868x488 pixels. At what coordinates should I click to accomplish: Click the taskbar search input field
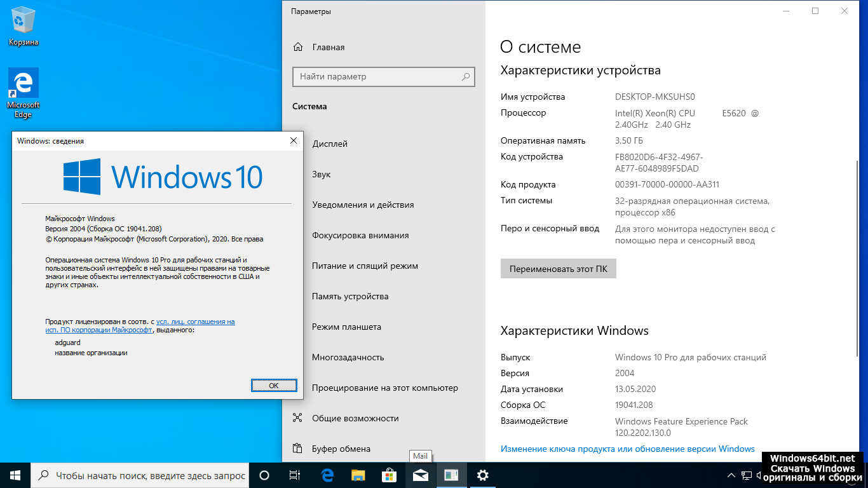[150, 475]
